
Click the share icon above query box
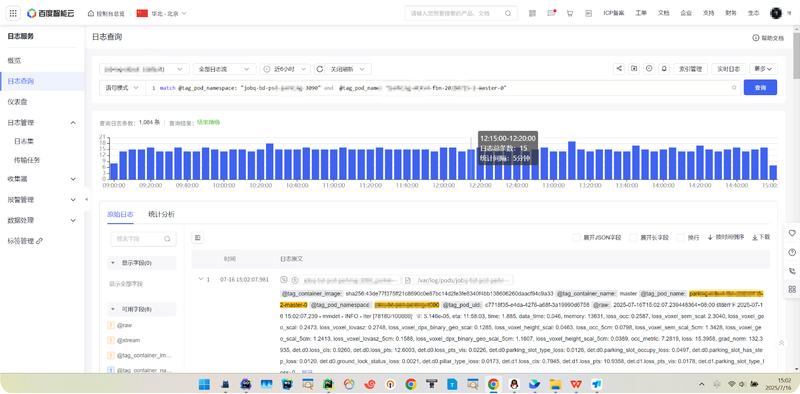click(x=619, y=68)
